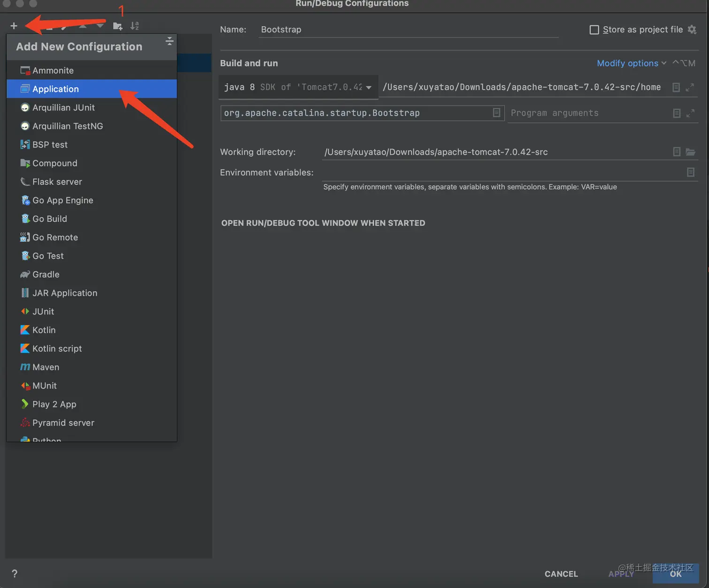Image resolution: width=709 pixels, height=588 pixels.
Task: Choose Maven configuration type
Action: 92,367
